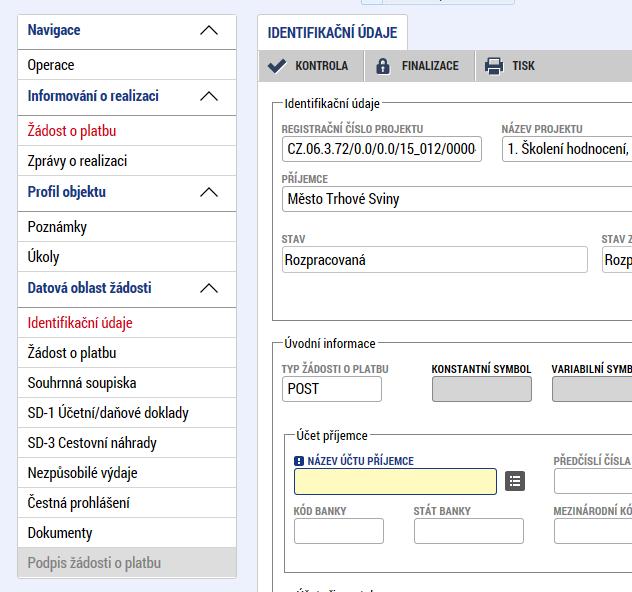Click the Stav field showing Rozpracovaná

pyautogui.click(x=434, y=260)
